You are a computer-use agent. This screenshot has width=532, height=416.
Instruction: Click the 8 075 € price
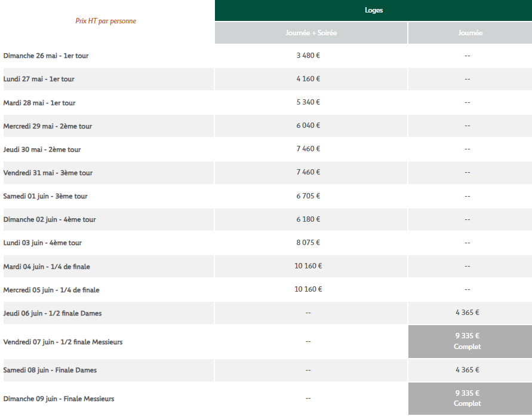(x=308, y=243)
